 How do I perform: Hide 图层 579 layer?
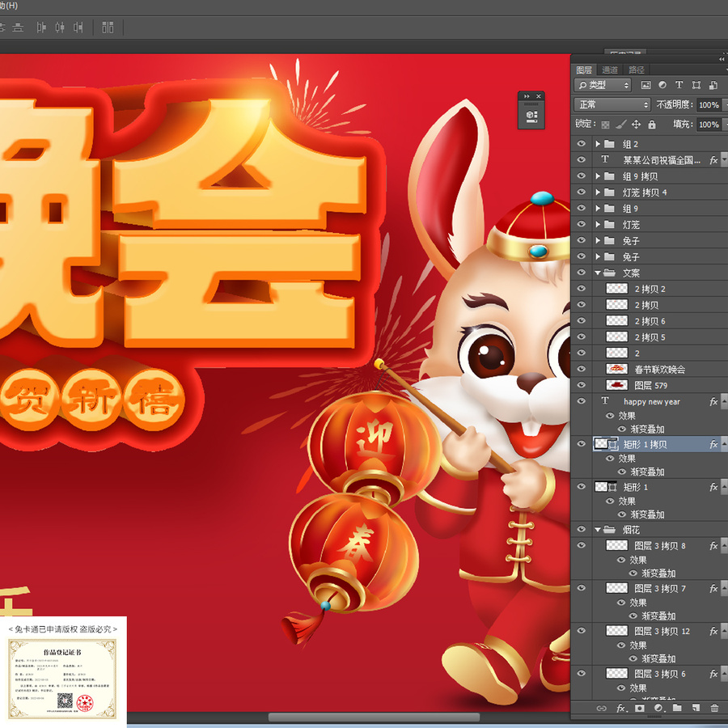point(582,385)
